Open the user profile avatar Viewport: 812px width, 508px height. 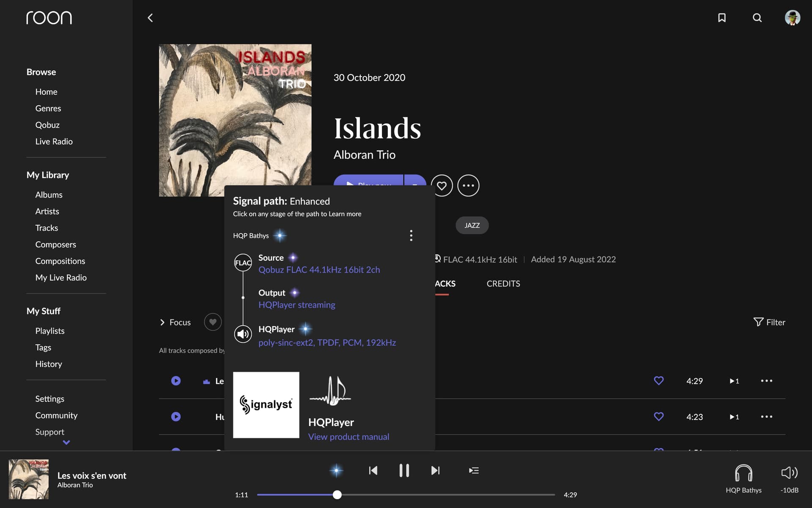click(x=792, y=18)
